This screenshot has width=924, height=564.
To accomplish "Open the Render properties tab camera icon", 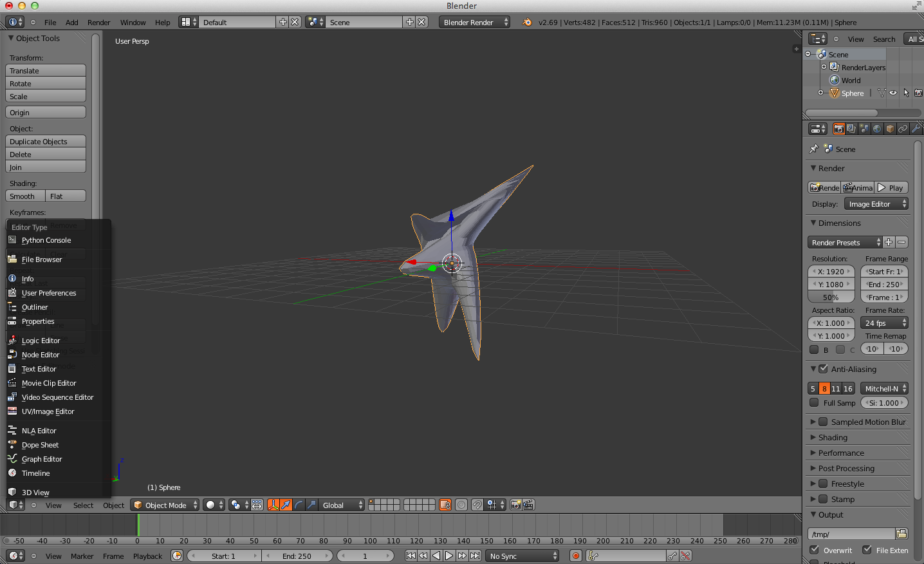I will point(839,129).
